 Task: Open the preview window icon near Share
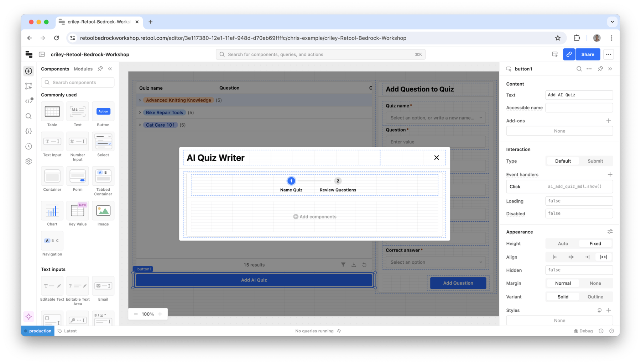pyautogui.click(x=555, y=54)
